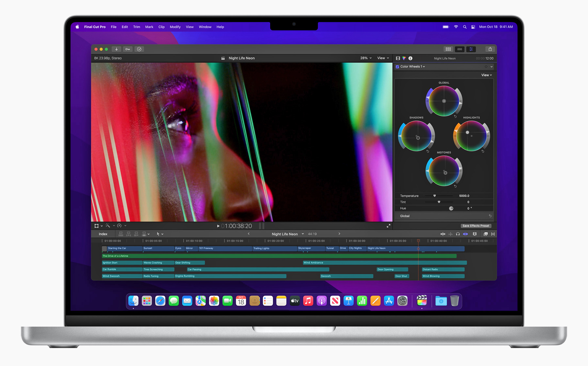Hide the inspector sliders panel button
588x366 pixels.
click(471, 49)
